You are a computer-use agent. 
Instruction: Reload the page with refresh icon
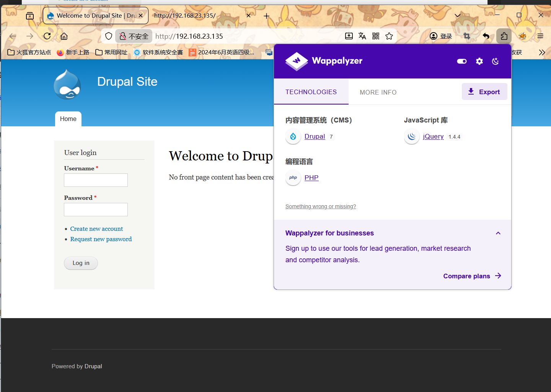pyautogui.click(x=47, y=36)
